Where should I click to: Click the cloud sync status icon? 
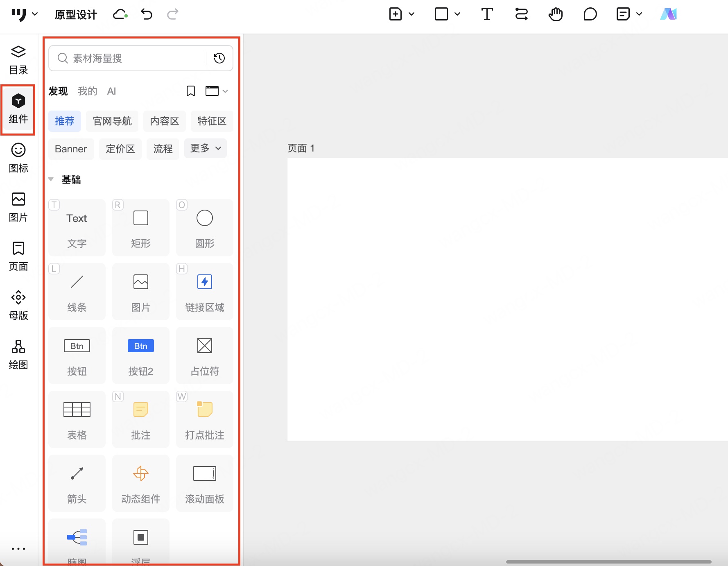[120, 14]
